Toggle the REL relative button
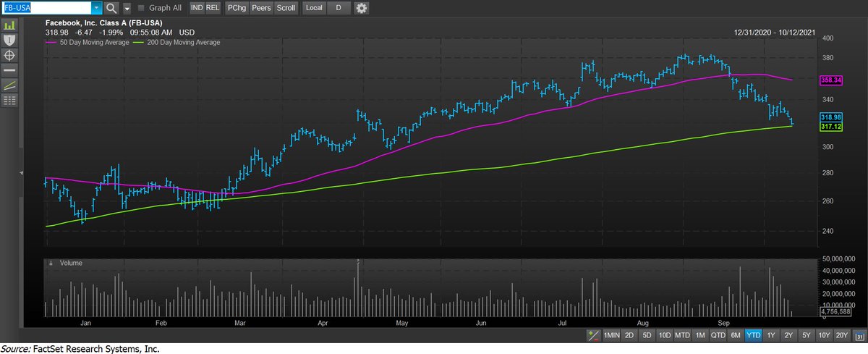Screen dimensions: 868x354 point(213,8)
